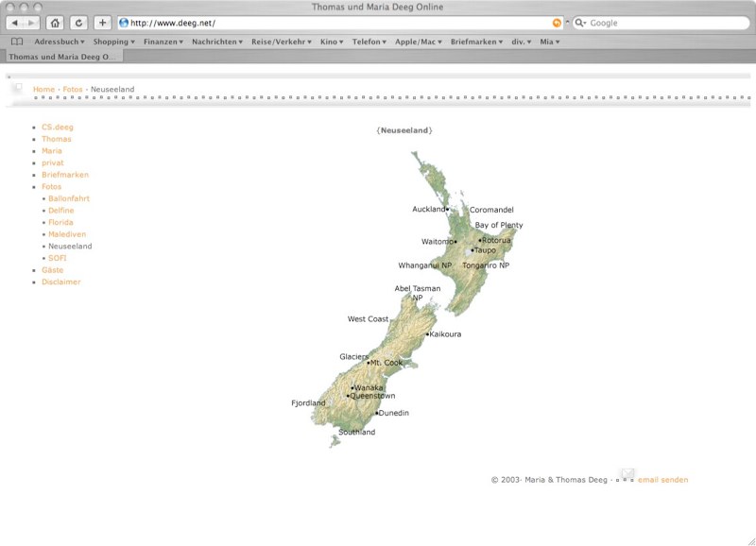Click the Forward arrow button
Screen dimensions: 756x546
33,23
